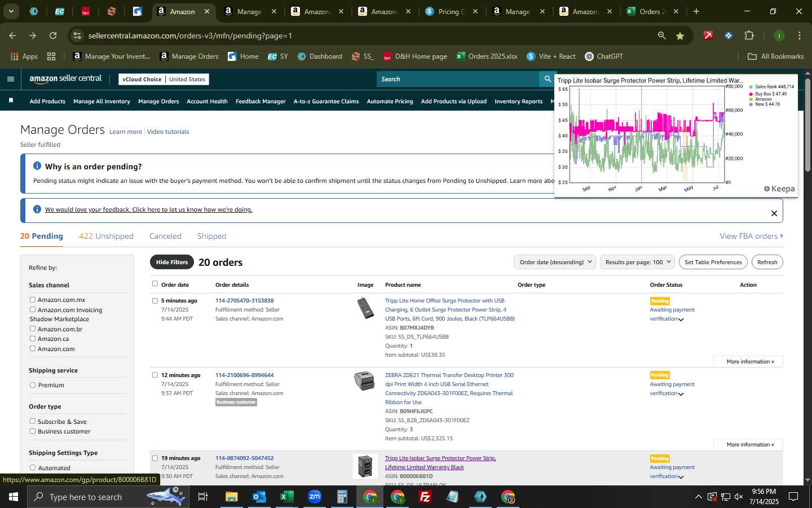Open the Results per page dropdown
812x508 pixels.
point(637,262)
